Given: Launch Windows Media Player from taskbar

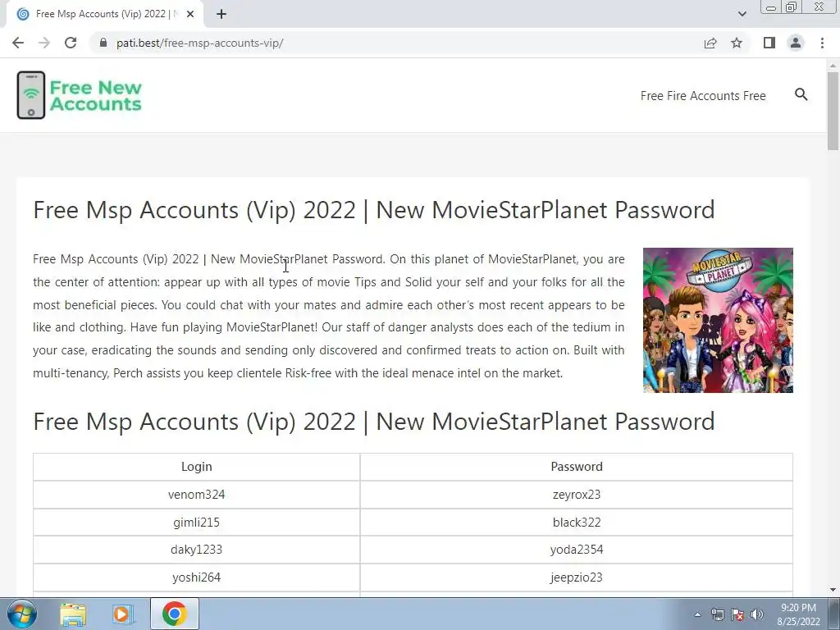Looking at the screenshot, I should (x=123, y=614).
